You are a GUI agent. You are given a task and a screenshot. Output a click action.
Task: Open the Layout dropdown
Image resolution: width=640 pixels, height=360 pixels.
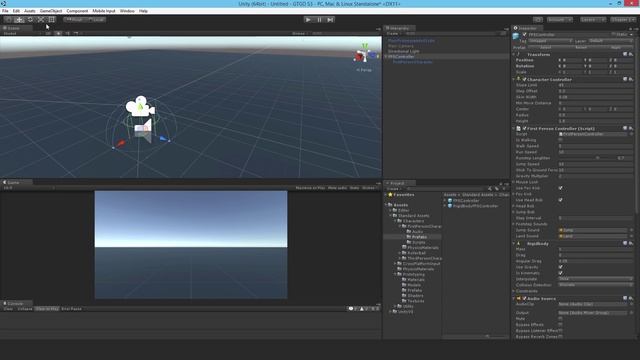tap(622, 19)
